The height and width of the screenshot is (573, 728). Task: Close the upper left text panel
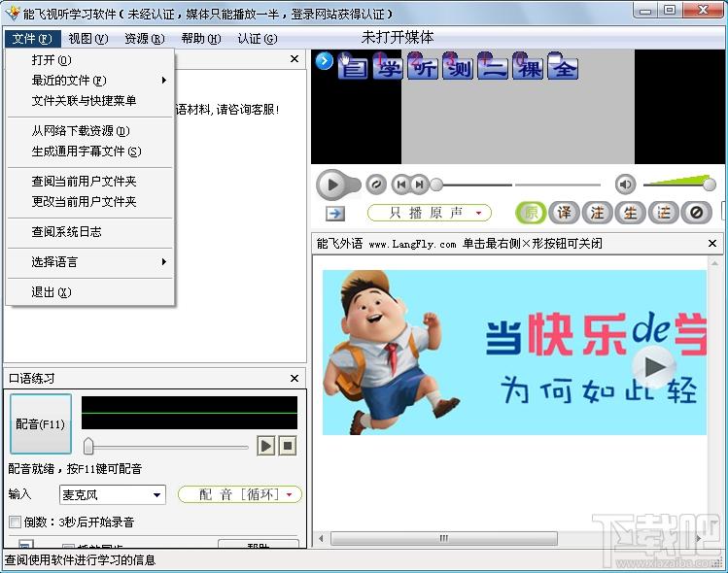pos(295,59)
